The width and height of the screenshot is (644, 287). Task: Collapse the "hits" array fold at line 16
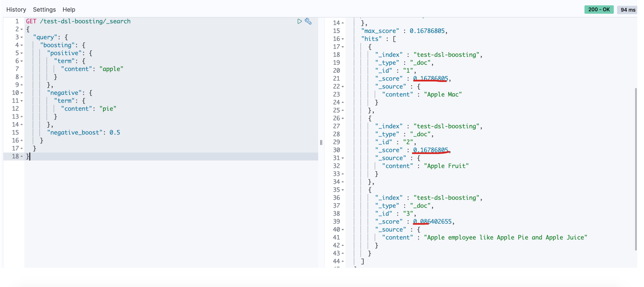(343, 39)
